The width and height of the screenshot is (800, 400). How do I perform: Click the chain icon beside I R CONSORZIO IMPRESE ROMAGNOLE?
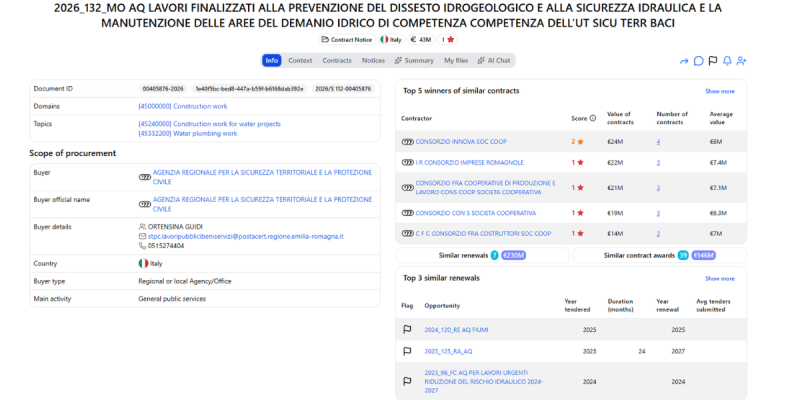[408, 163]
